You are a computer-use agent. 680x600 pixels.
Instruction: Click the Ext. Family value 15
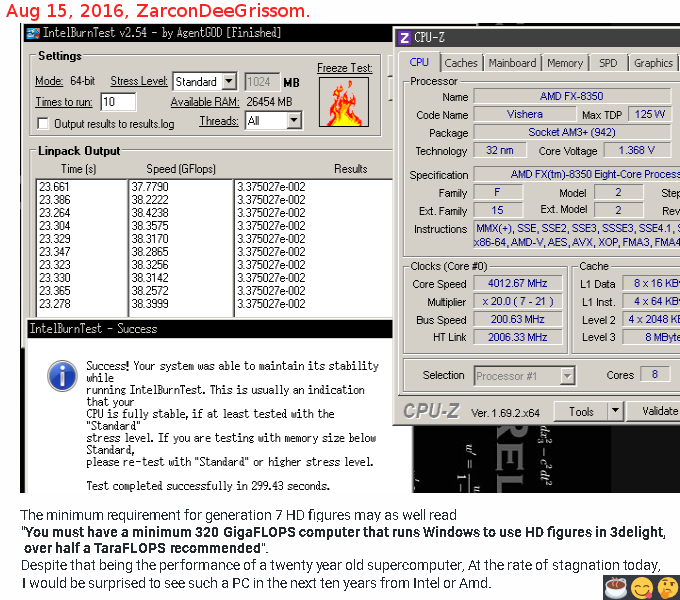coord(497,210)
